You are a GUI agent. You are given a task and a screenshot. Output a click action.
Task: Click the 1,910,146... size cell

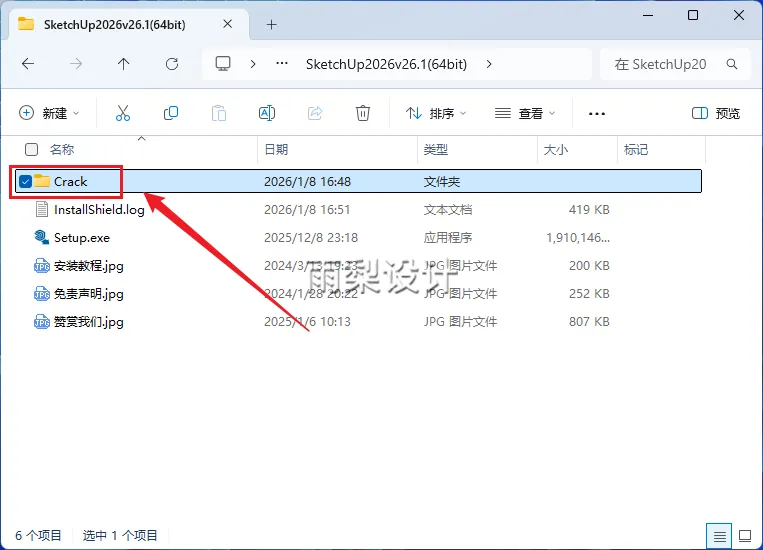tap(578, 238)
